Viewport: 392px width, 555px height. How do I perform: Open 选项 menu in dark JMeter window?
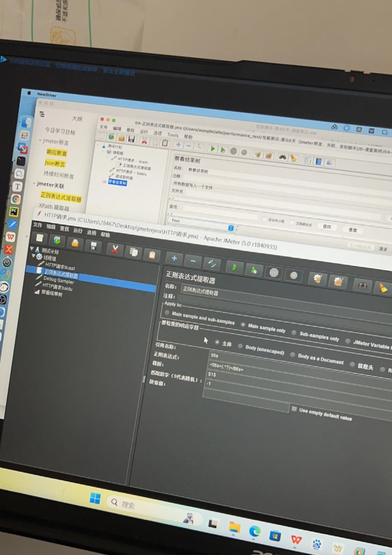coord(91,233)
